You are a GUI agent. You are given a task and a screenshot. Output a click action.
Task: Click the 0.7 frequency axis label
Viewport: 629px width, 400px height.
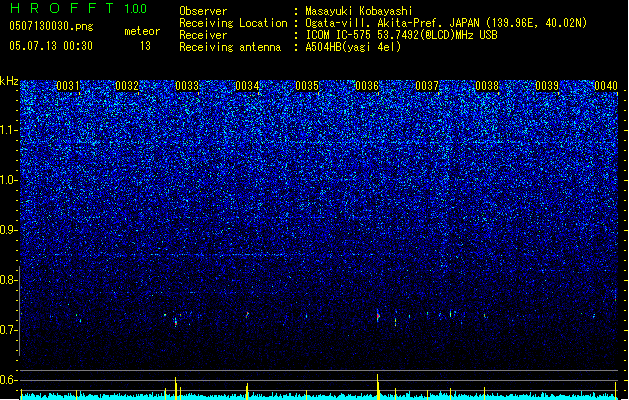tap(8, 330)
